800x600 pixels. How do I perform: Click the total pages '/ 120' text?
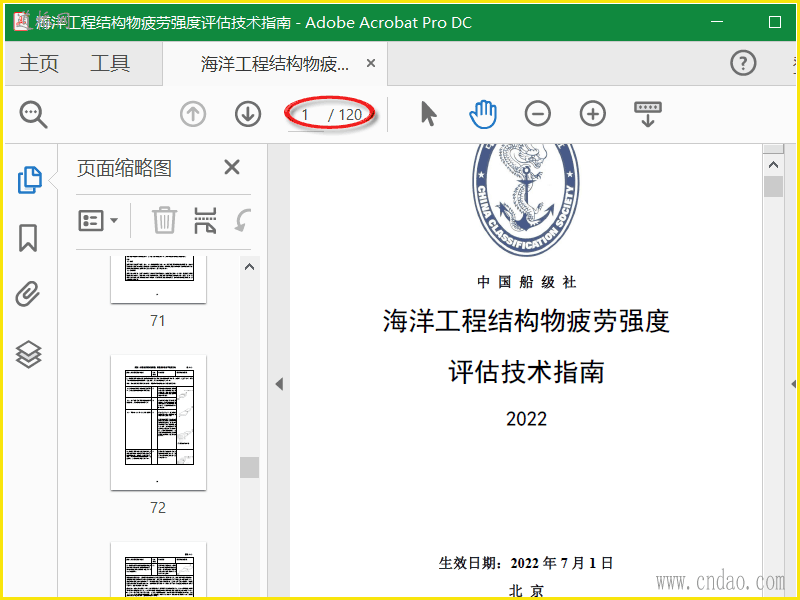345,115
